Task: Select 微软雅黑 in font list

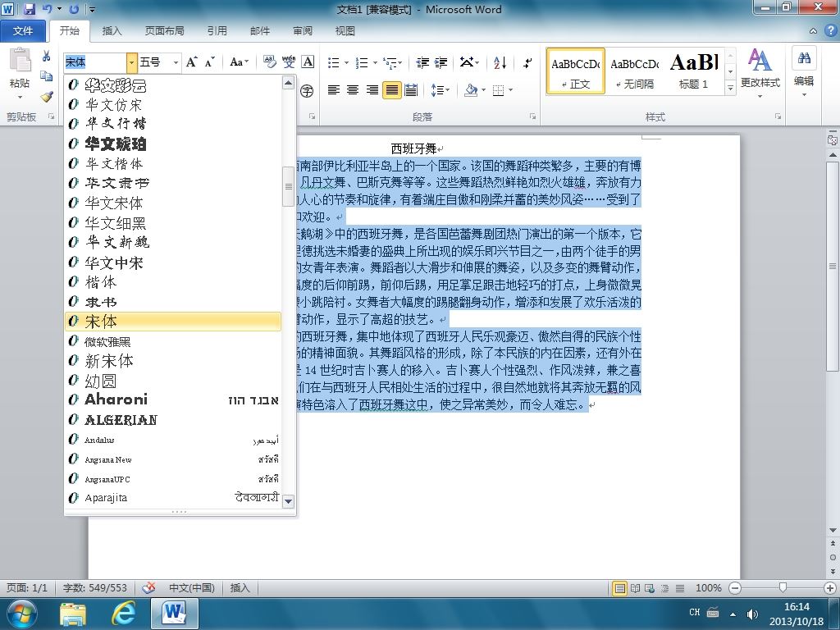Action: [172, 341]
